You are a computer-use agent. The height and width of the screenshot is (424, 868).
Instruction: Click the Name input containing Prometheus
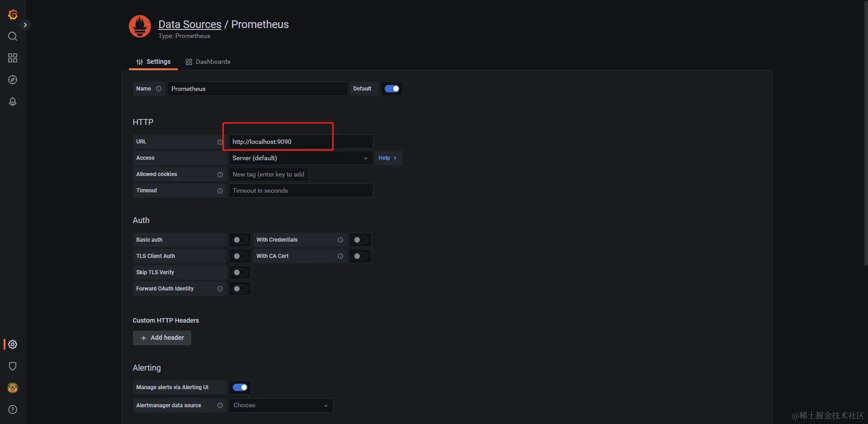click(258, 89)
